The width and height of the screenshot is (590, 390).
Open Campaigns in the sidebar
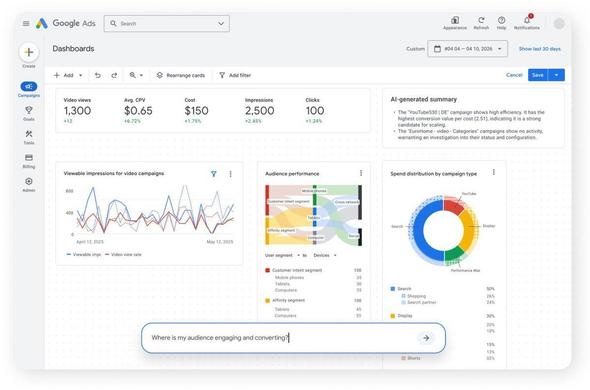pos(29,90)
